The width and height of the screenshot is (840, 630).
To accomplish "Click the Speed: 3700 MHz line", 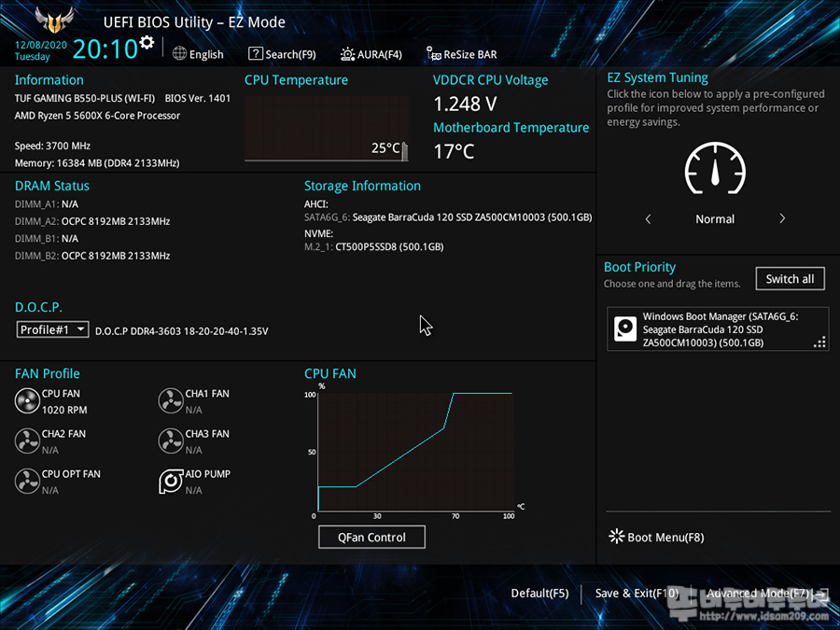I will click(x=52, y=146).
